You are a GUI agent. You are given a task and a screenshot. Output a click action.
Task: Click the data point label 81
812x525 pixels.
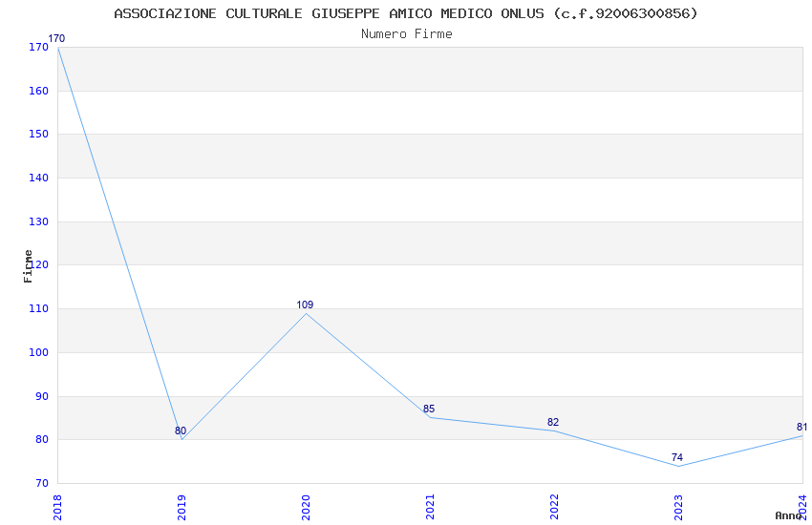tap(801, 428)
